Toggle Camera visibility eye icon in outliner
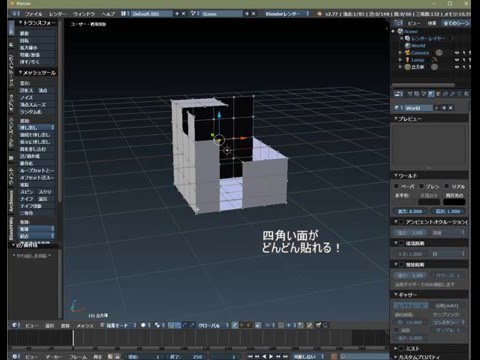The image size is (480, 360). click(457, 53)
